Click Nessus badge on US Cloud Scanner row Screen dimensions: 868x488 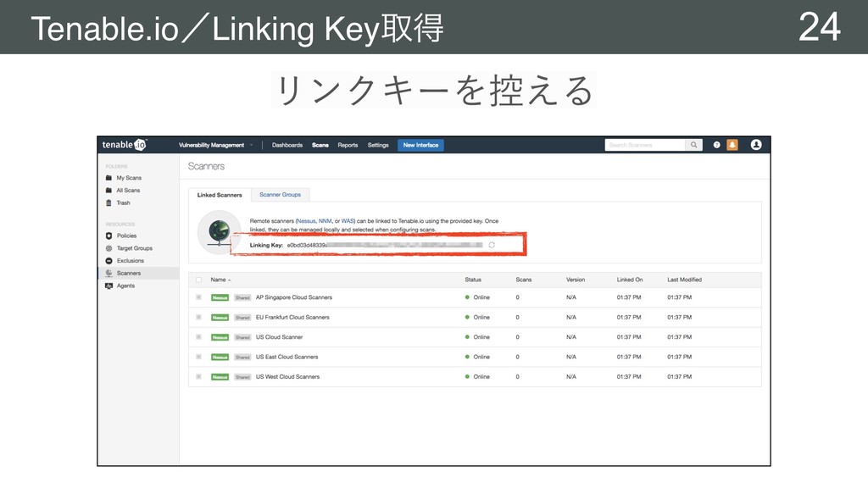220,337
